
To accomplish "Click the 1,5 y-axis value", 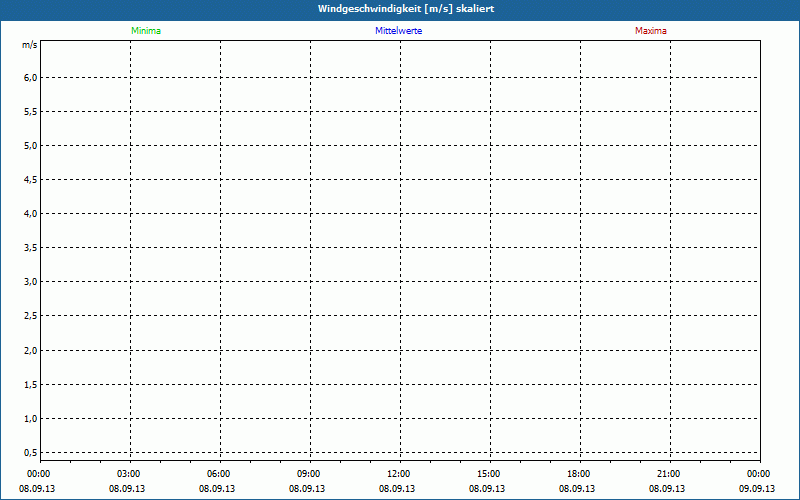I will 31,385.
